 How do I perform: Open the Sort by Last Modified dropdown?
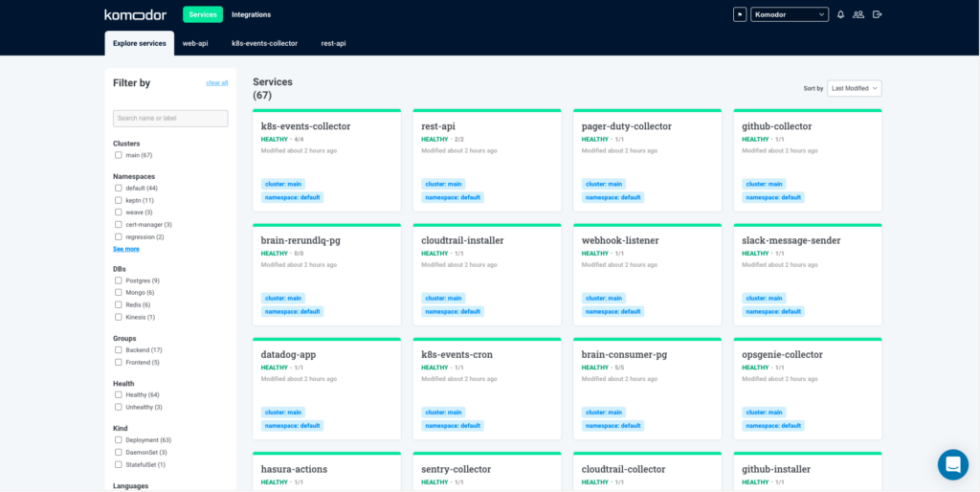(855, 88)
